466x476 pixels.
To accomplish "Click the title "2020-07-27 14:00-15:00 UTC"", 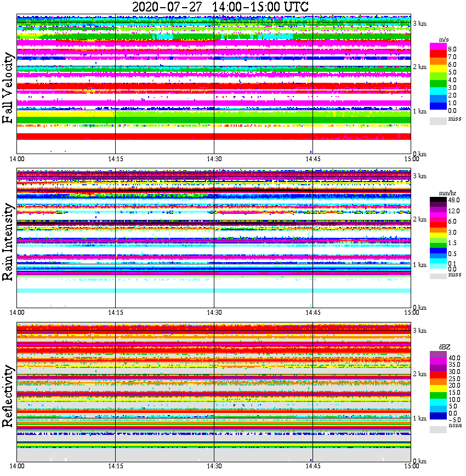I will 220,7.
